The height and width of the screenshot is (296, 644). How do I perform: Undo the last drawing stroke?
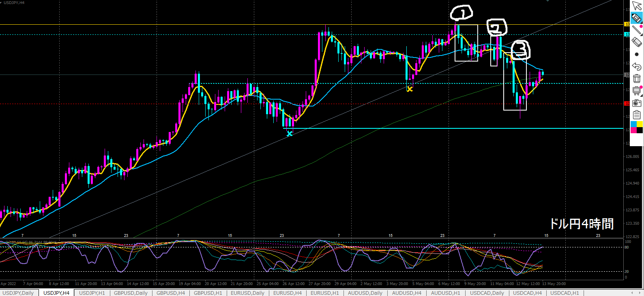coord(637,66)
